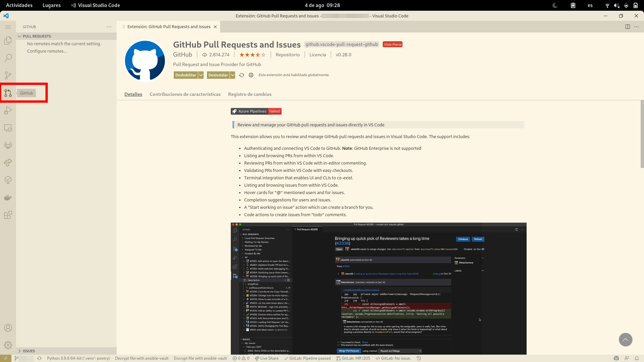Open the Registro de cambios tab
The image size is (644, 362).
250,94
